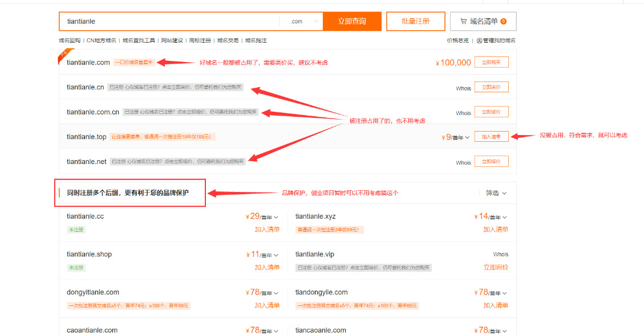This screenshot has height=335, width=644.
Task: Expand the ¥29 首年 price options for tiantianle.cc
Action: point(276,217)
